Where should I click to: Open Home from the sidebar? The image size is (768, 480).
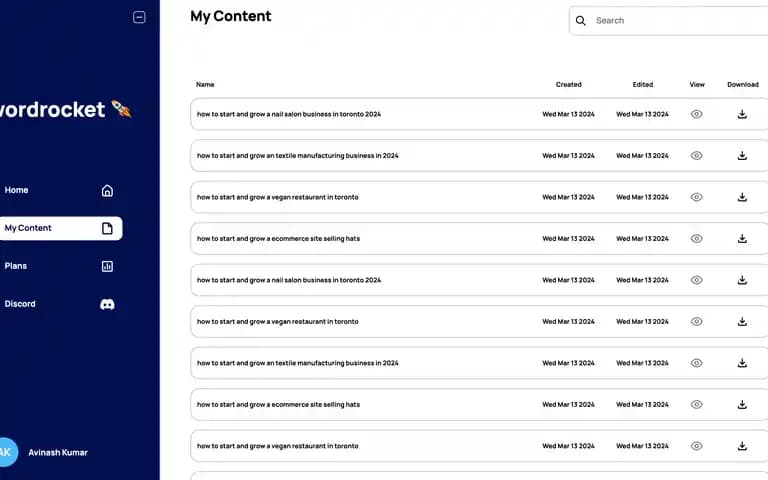(x=59, y=191)
